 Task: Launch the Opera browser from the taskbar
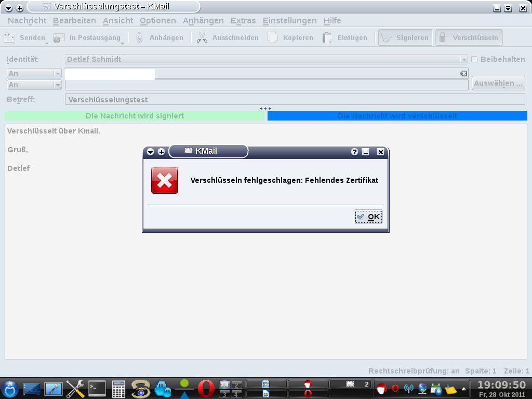coord(206,389)
